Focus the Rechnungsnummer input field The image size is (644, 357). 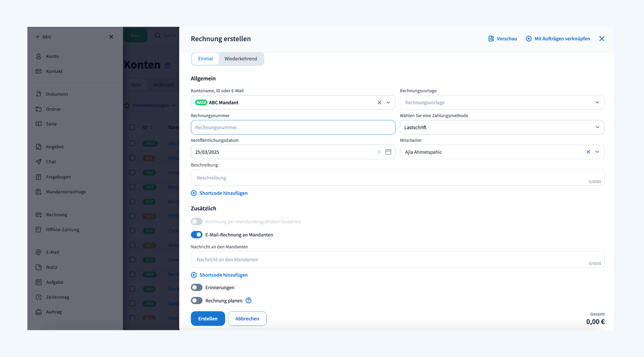point(293,127)
